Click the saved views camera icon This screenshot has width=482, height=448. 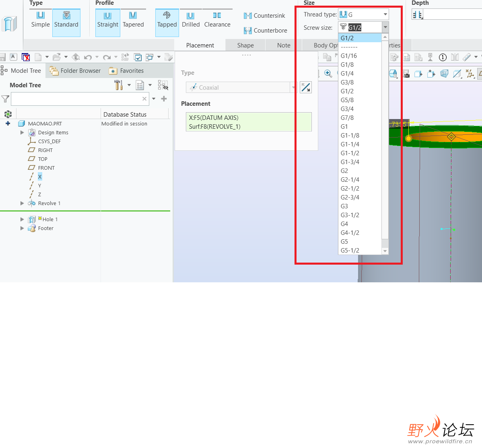point(406,74)
